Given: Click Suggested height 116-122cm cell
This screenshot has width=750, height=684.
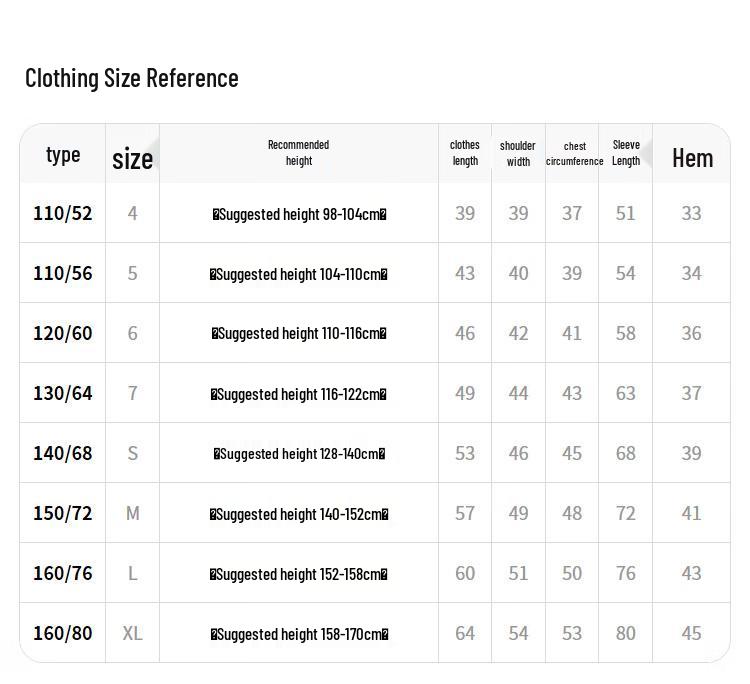Looking at the screenshot, I should [298, 395].
